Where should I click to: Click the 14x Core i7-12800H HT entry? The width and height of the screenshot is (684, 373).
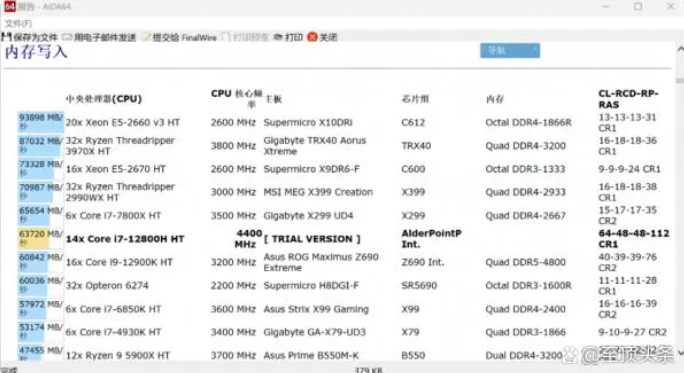[x=125, y=239]
